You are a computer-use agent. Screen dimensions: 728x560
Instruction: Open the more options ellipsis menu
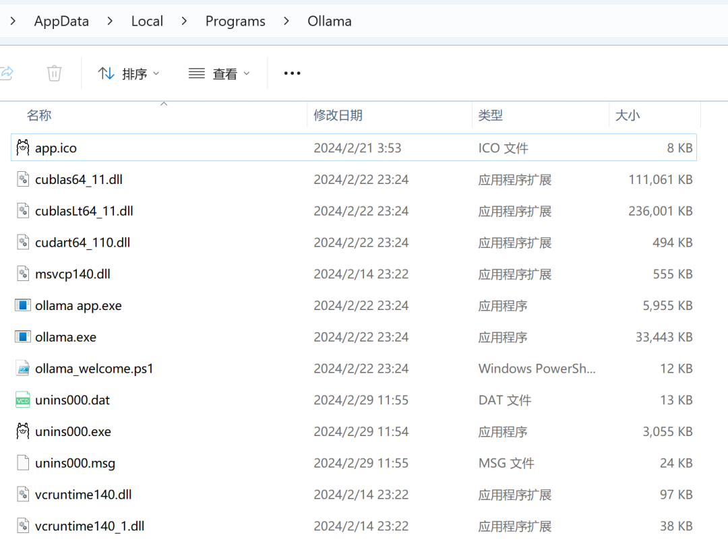292,73
